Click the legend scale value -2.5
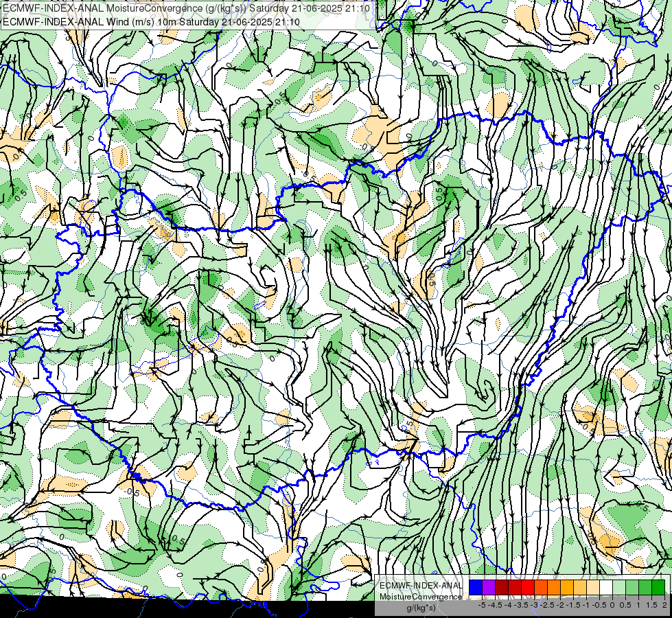Image resolution: width=672 pixels, height=618 pixels. click(547, 605)
